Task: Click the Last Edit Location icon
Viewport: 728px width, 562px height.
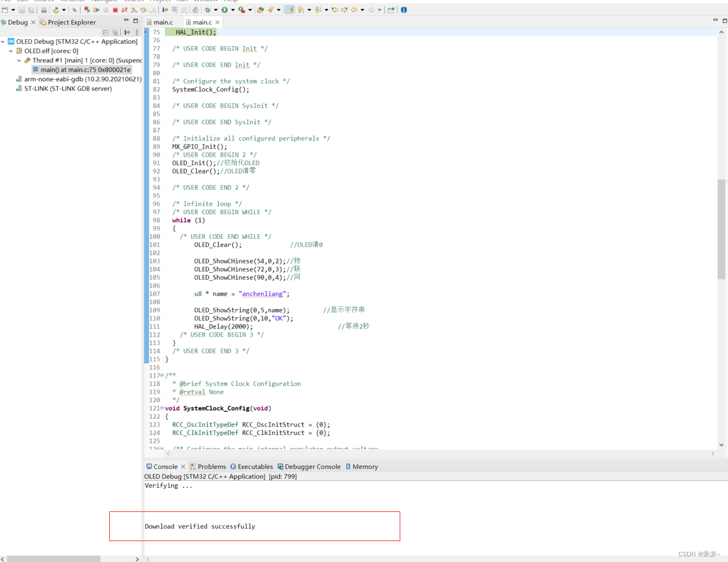Action: (335, 10)
